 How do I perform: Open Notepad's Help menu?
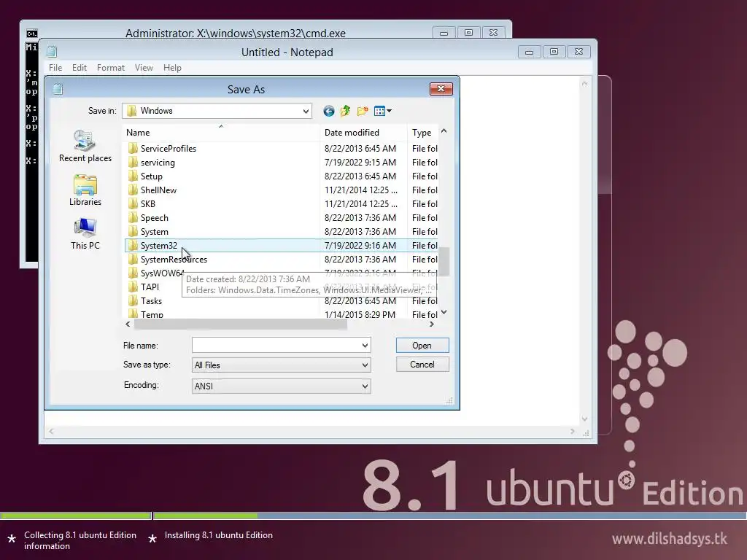click(172, 68)
